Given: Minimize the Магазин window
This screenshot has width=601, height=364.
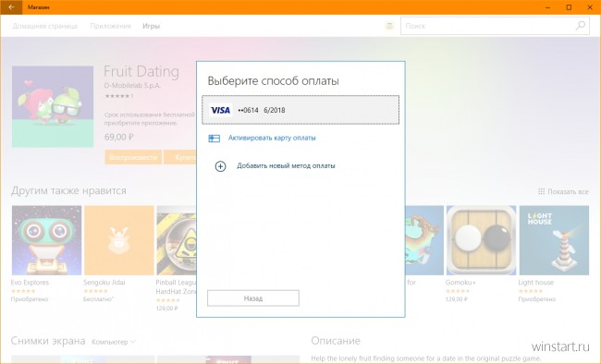Looking at the screenshot, I should (548, 6).
